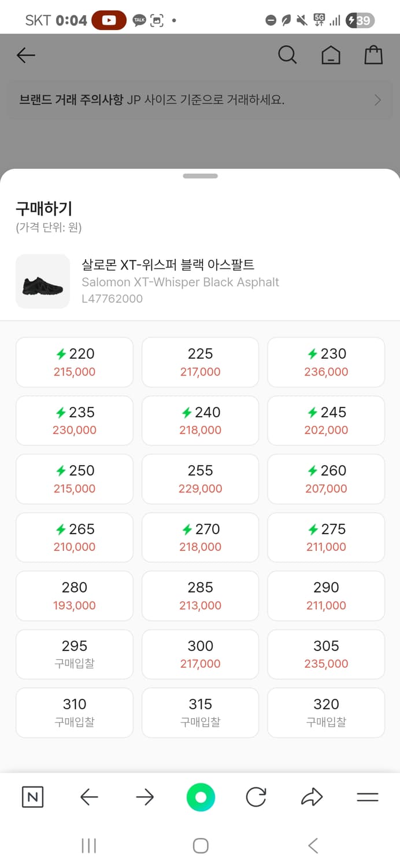
Task: Place a purchase bid on size 295
Action: coord(74,654)
